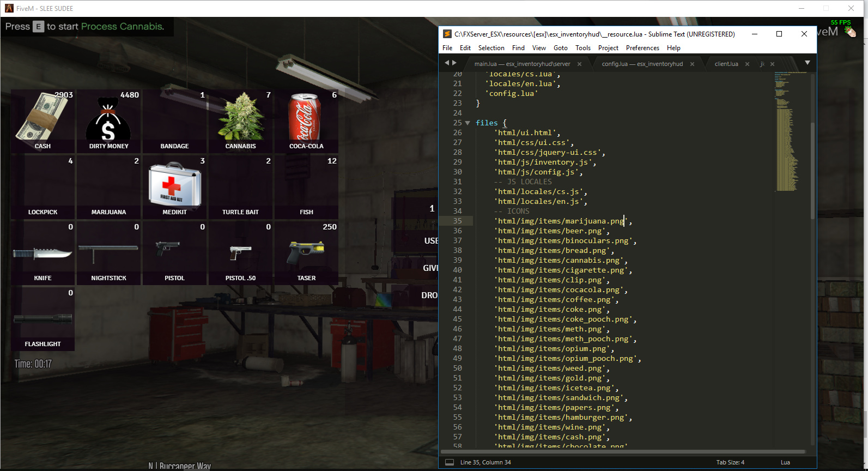Screen dimensions: 868x471
Task: Open the View menu
Action: pyautogui.click(x=539, y=48)
